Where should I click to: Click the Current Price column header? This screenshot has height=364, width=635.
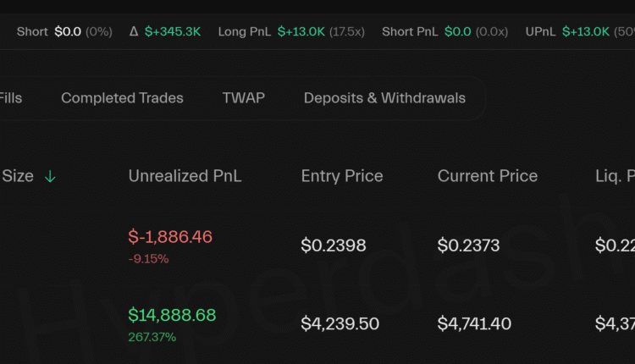[x=488, y=176]
